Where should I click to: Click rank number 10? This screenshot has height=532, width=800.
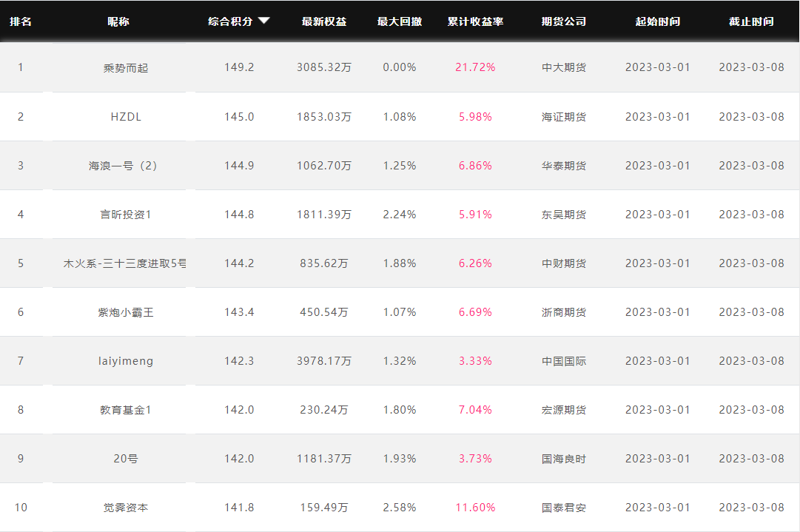21,508
